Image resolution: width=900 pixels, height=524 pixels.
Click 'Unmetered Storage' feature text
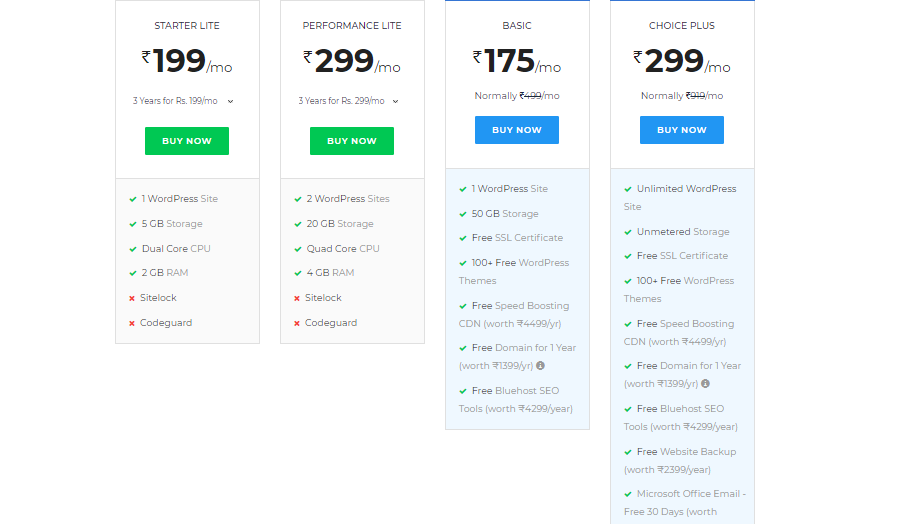click(x=683, y=232)
